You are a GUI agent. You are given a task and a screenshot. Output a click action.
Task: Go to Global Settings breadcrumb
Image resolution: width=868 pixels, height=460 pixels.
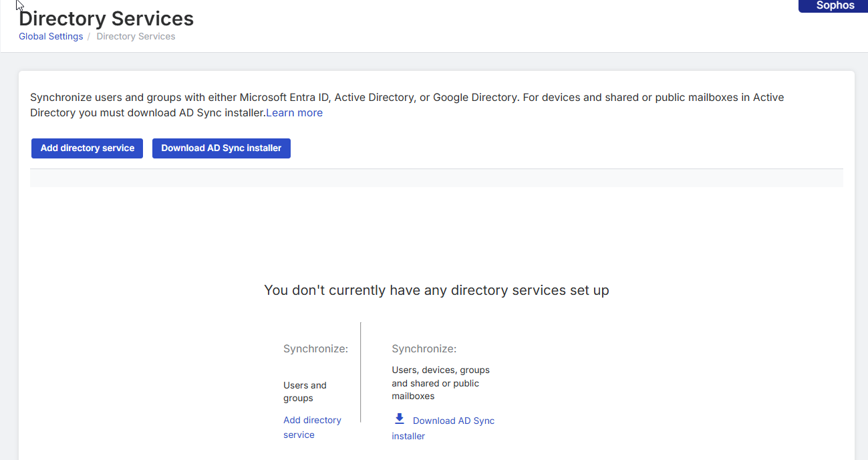pyautogui.click(x=51, y=37)
